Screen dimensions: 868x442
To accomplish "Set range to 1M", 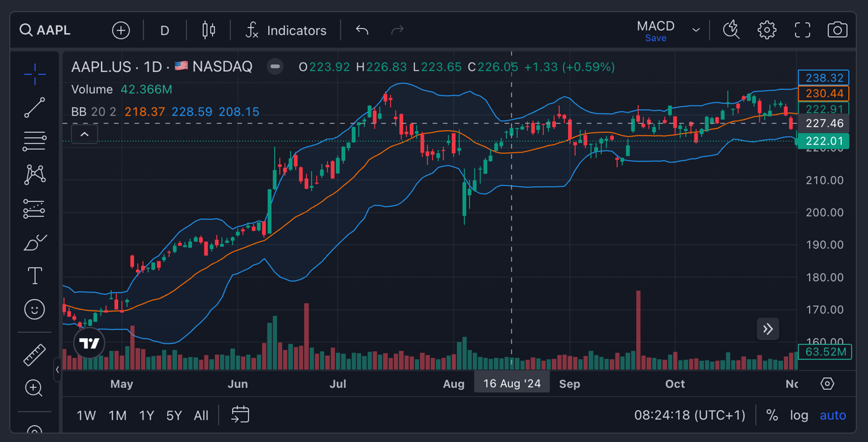I will click(x=117, y=415).
